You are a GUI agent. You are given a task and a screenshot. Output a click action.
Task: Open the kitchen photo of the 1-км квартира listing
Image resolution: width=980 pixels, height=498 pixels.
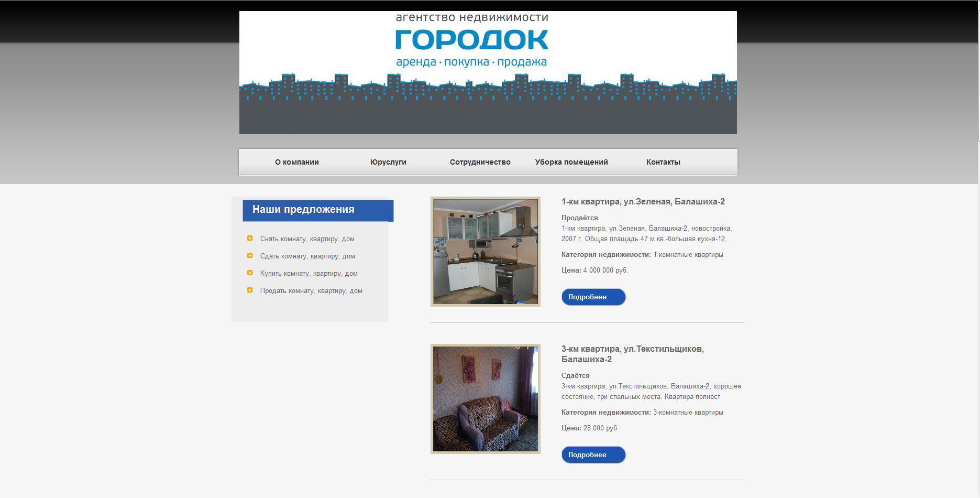[486, 252]
